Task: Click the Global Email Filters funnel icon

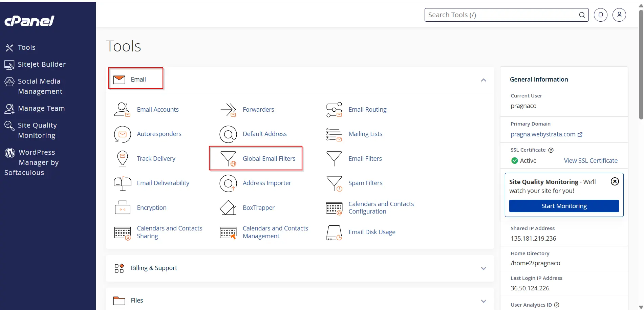Action: pyautogui.click(x=228, y=159)
